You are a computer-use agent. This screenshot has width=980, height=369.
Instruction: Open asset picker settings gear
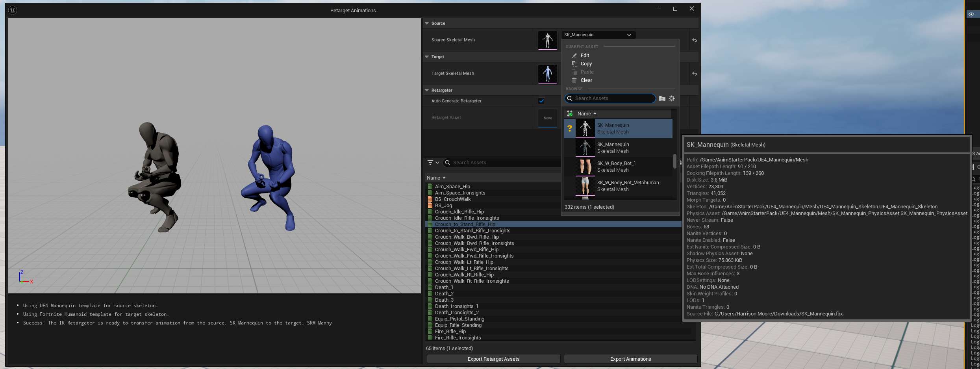[x=672, y=98]
